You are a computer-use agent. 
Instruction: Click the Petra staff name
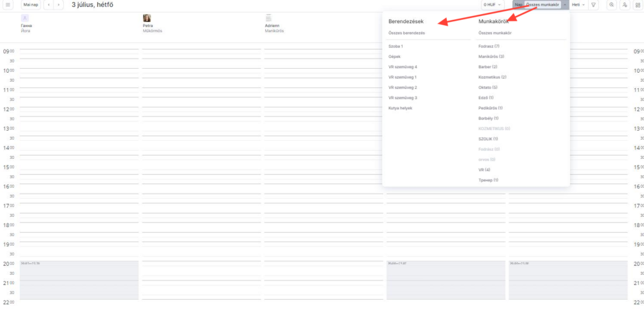147,26
